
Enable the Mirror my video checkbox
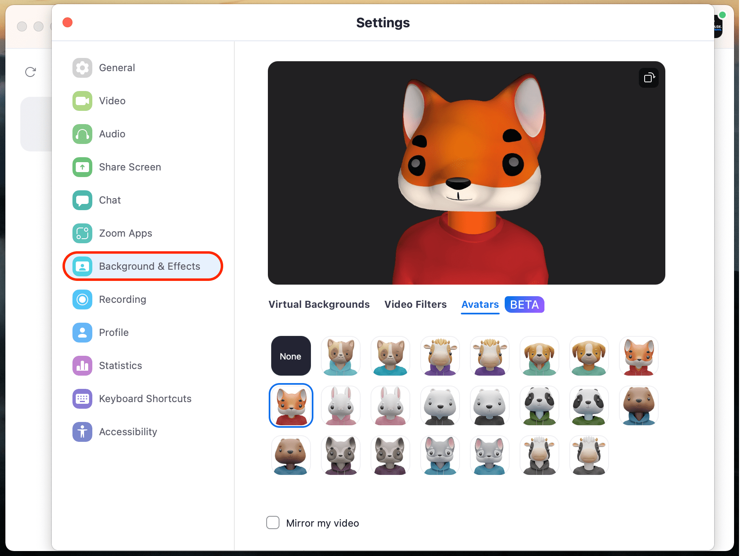tap(273, 522)
